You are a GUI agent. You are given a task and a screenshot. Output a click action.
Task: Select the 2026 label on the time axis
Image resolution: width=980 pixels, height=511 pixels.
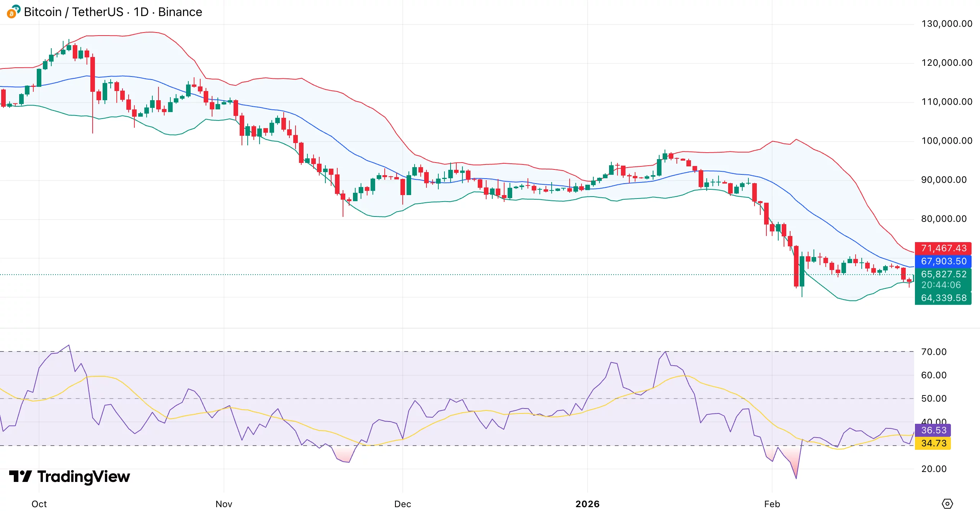[x=586, y=504]
